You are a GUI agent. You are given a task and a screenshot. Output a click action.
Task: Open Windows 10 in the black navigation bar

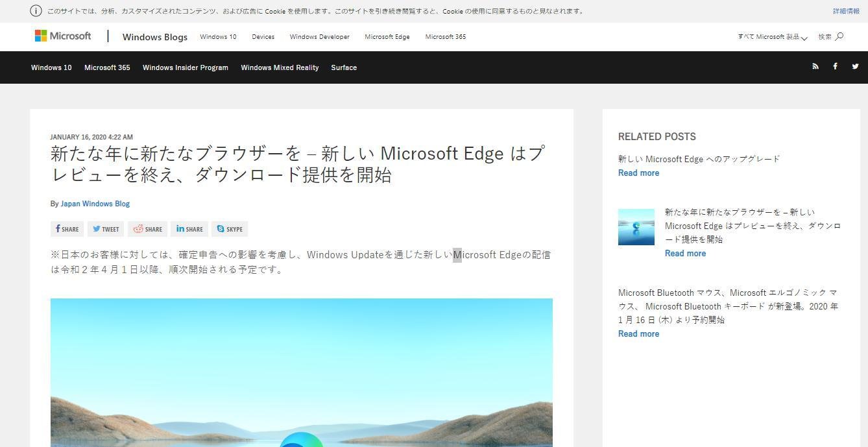click(51, 67)
